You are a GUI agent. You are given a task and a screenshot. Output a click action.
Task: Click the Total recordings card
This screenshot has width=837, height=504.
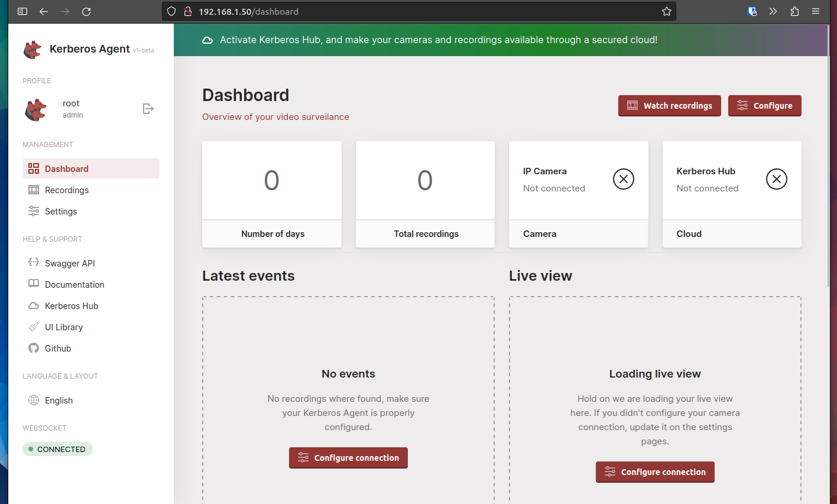point(425,194)
